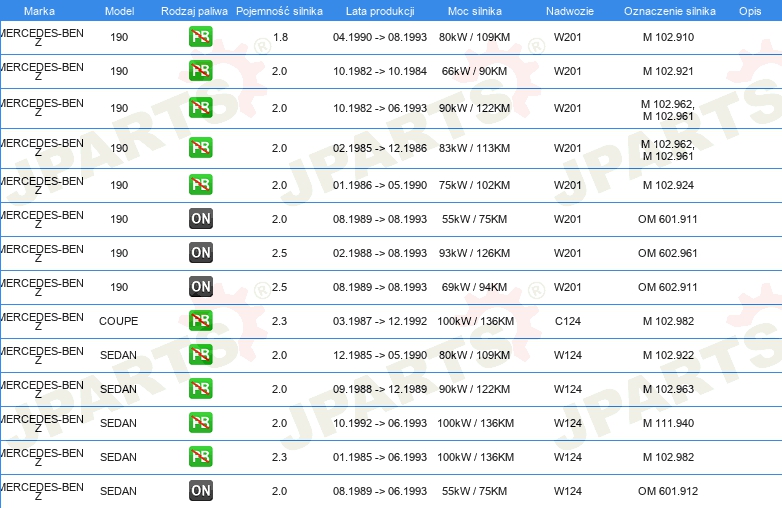The image size is (782, 508).
Task: Click the Marka column header
Action: [x=39, y=11]
